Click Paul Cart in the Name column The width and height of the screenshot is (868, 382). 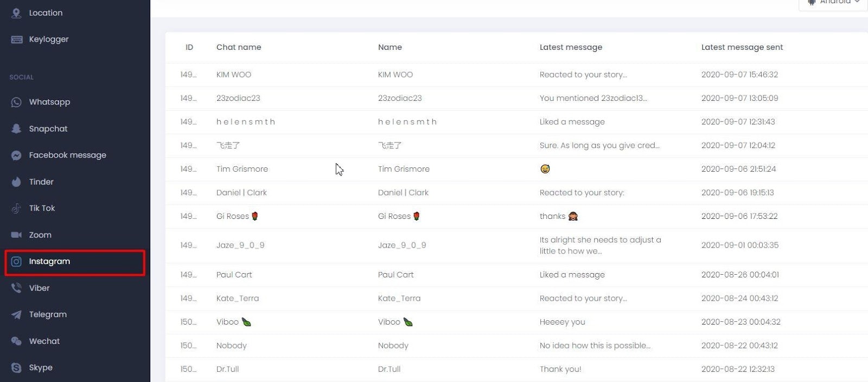click(396, 275)
